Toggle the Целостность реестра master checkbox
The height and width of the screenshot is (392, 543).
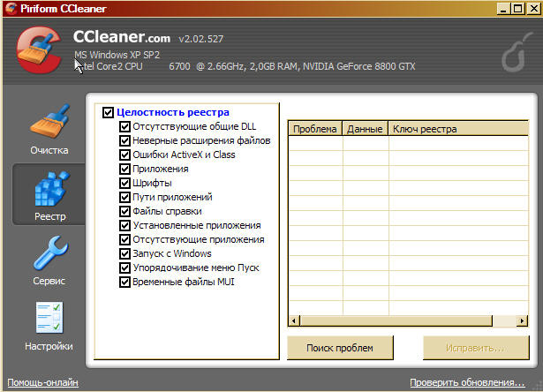point(108,112)
